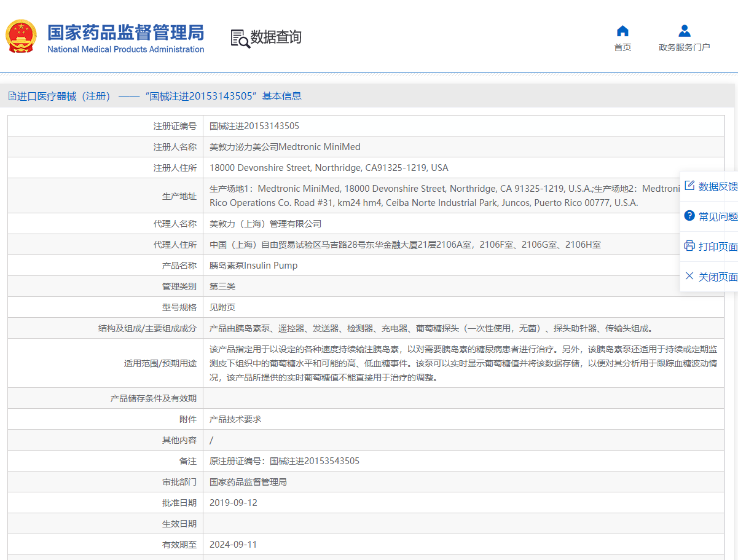Click the approval date 2019-09-12
Image resolution: width=738 pixels, height=560 pixels.
coord(234,503)
